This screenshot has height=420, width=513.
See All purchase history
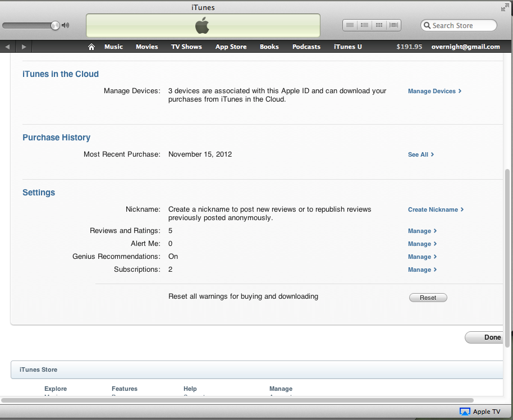pos(421,154)
